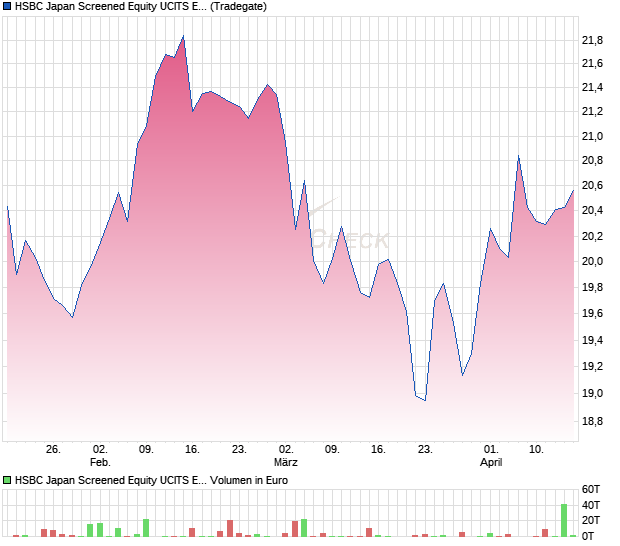Screen dimensions: 620x546
Task: Click the green volume legend square
Action: [8, 480]
